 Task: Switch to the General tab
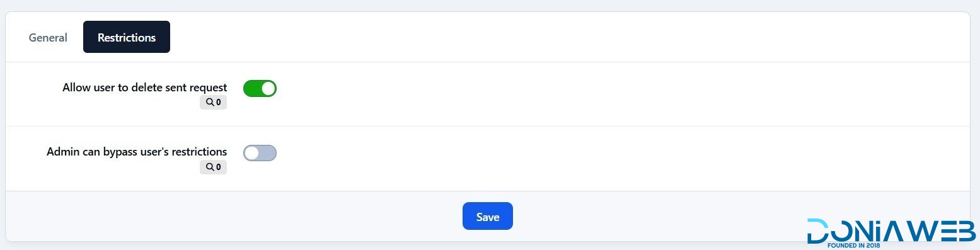pyautogui.click(x=48, y=37)
